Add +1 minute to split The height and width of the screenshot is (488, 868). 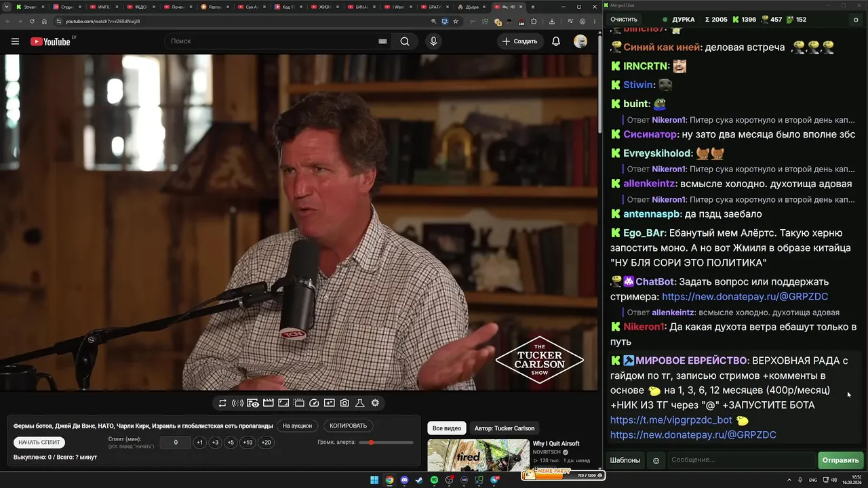coord(199,443)
